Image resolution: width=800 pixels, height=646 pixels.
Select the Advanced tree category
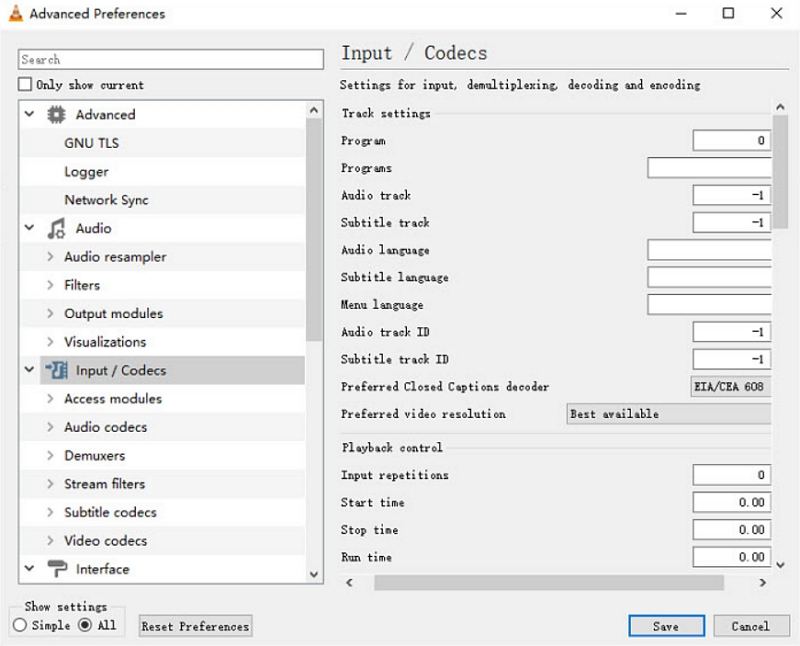point(106,114)
